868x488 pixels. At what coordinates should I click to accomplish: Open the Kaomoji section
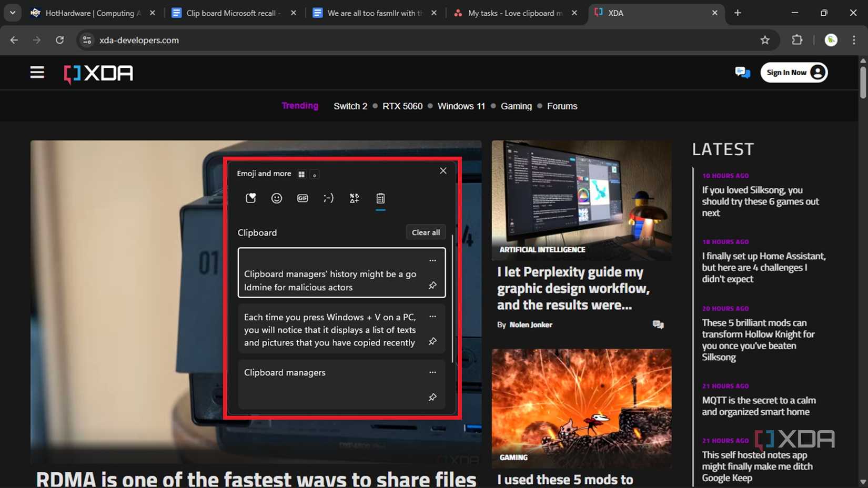pyautogui.click(x=328, y=198)
